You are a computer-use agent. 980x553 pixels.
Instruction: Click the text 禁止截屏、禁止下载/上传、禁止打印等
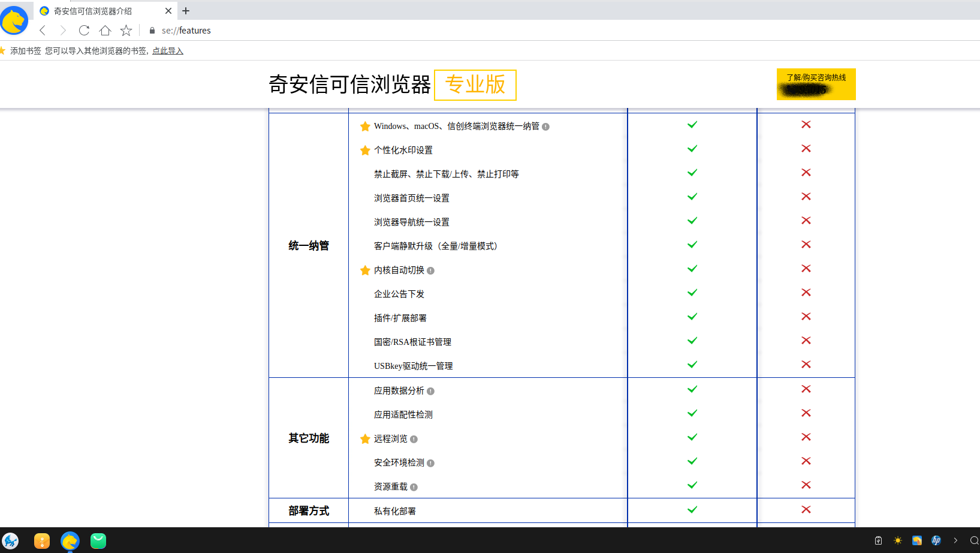coord(447,174)
